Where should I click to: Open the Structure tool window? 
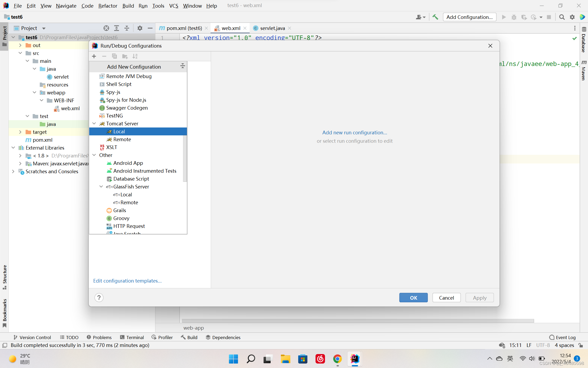click(x=4, y=277)
